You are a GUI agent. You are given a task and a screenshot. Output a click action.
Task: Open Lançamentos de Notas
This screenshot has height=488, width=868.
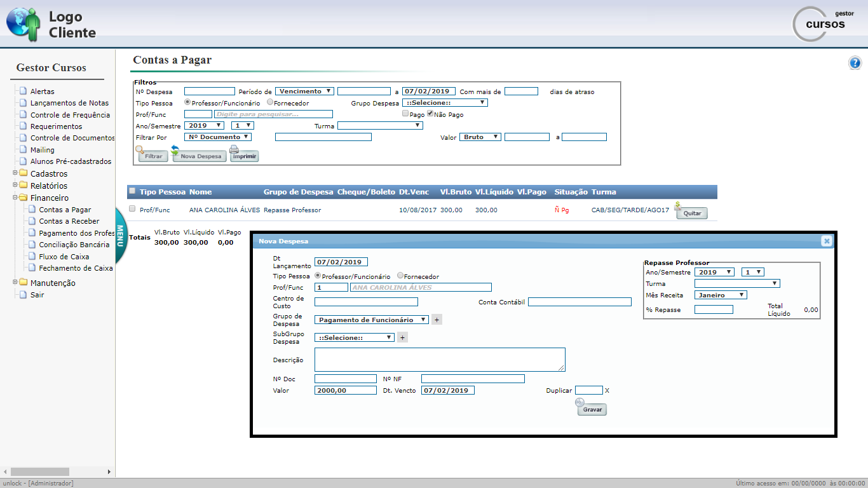coord(69,103)
